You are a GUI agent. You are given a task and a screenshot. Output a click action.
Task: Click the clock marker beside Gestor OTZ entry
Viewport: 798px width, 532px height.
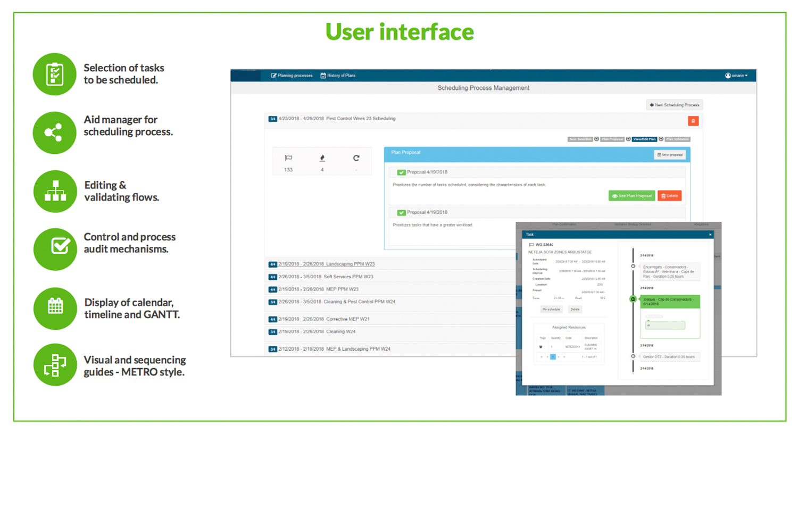633,356
